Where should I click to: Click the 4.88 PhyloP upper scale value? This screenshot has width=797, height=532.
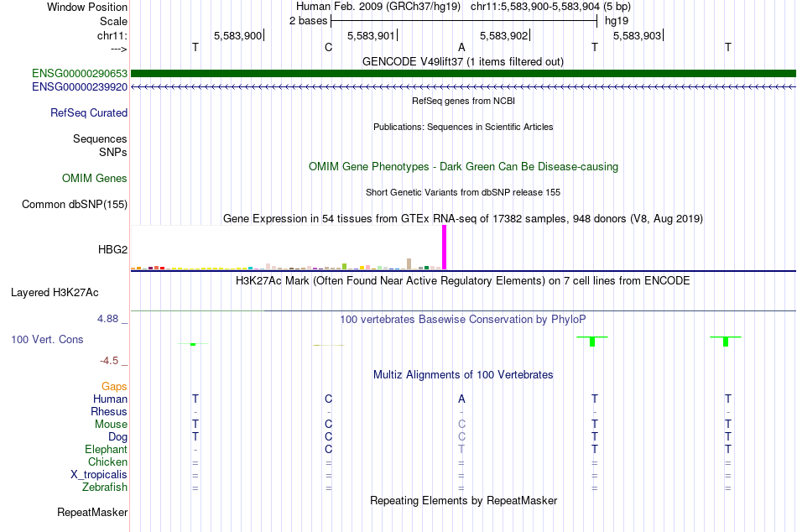(107, 319)
